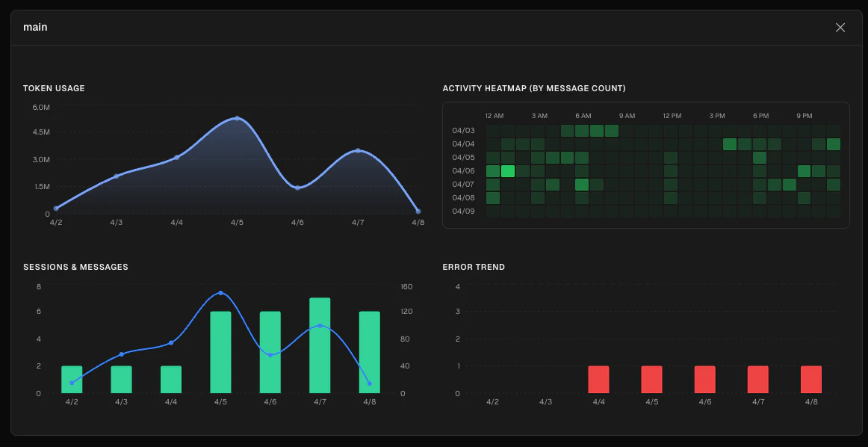This screenshot has width=868, height=447.
Task: Click the '160' right-axis label
Action: coord(406,286)
